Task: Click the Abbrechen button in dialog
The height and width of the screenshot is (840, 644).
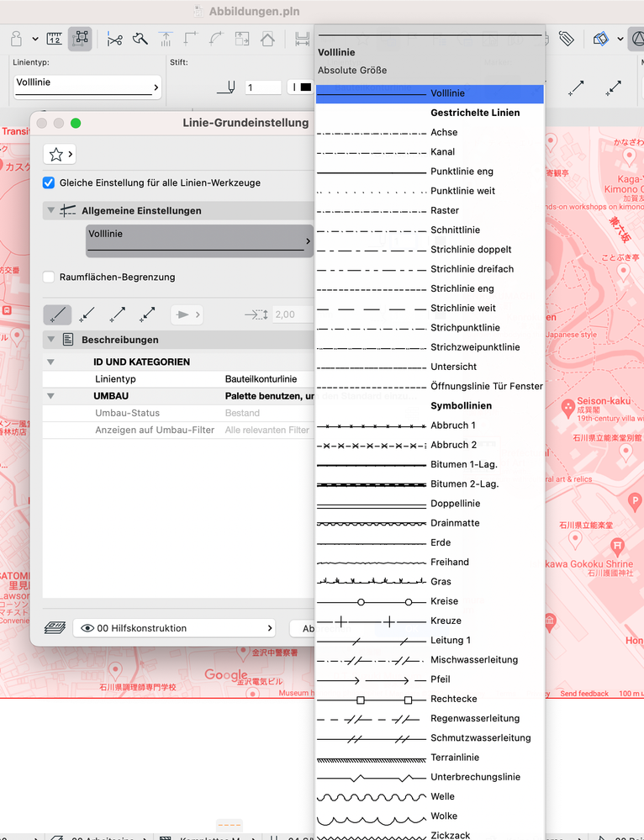Action: (x=302, y=628)
